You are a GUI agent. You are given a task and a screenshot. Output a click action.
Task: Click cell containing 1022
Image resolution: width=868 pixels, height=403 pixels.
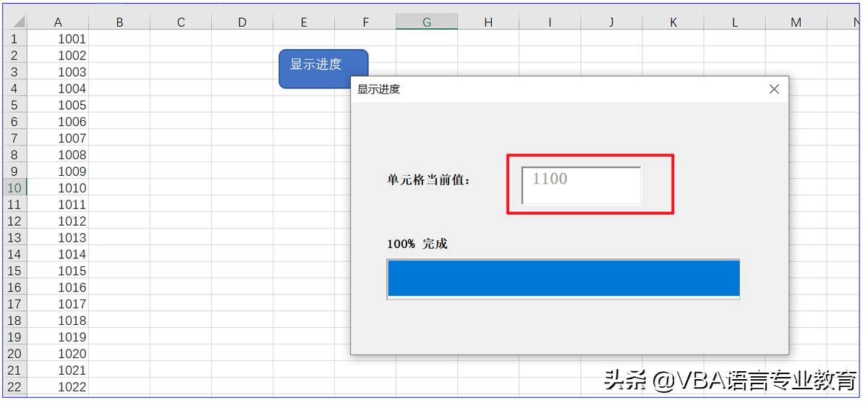click(x=58, y=387)
